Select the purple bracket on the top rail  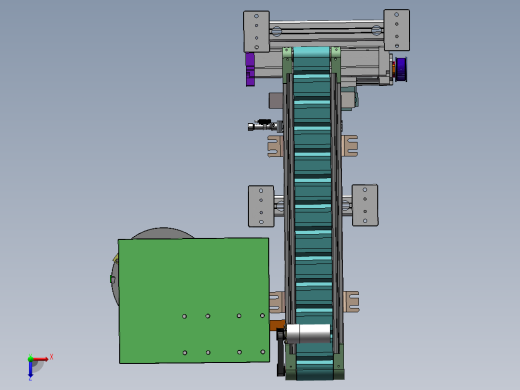pyautogui.click(x=250, y=70)
